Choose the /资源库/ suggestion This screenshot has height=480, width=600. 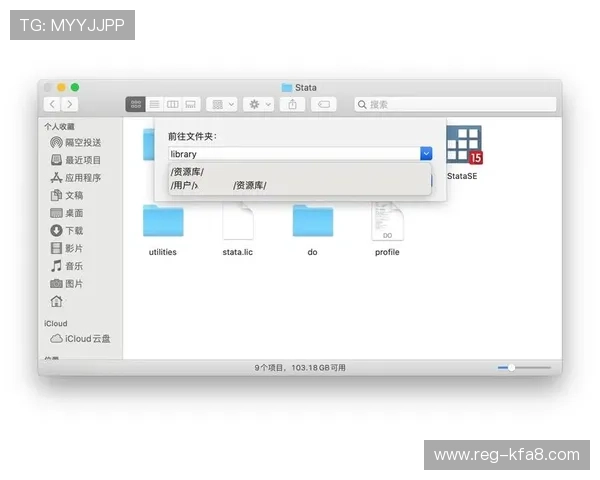coord(188,172)
